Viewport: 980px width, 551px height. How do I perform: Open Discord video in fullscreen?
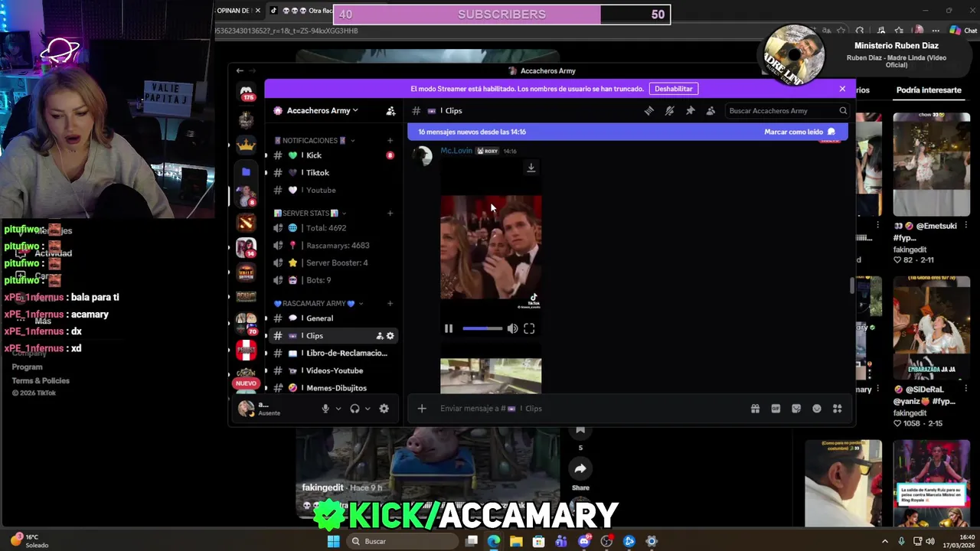point(529,329)
